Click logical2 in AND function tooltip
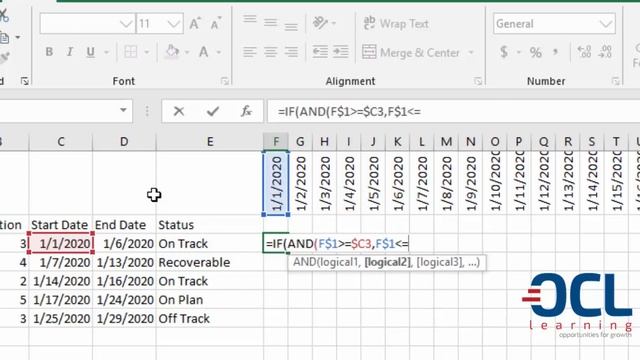Viewport: 640px width, 360px height. pos(387,262)
